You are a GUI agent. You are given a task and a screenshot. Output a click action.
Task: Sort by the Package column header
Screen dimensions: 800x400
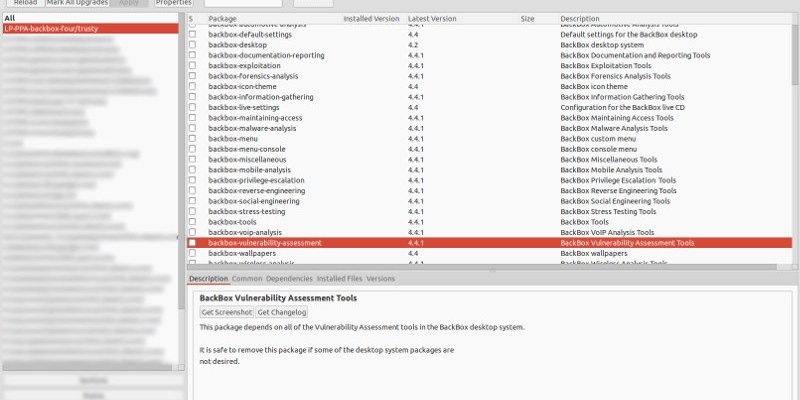(222, 19)
